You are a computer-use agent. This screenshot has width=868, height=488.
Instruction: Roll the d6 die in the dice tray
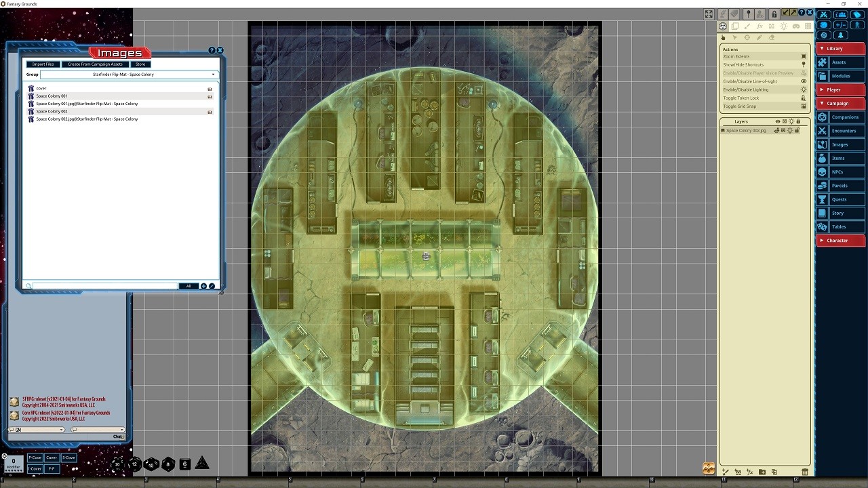pyautogui.click(x=184, y=464)
